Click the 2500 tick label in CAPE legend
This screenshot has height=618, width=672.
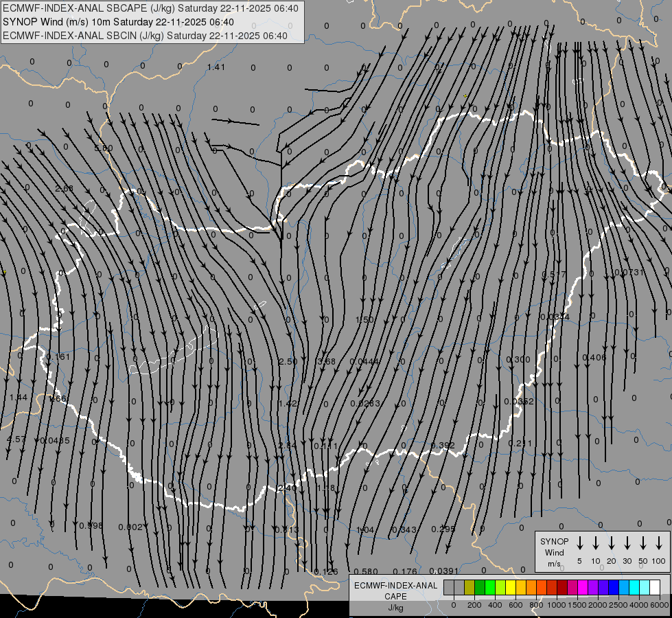[x=618, y=605]
